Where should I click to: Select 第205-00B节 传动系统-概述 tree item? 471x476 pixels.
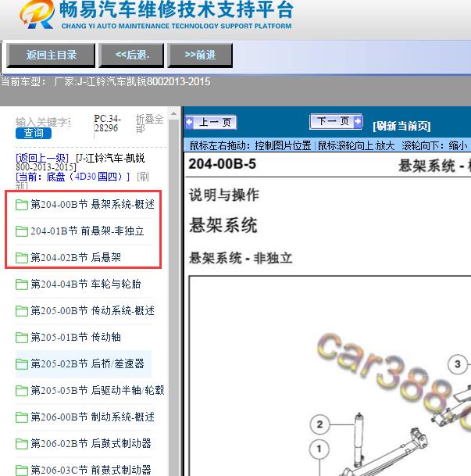(92, 310)
